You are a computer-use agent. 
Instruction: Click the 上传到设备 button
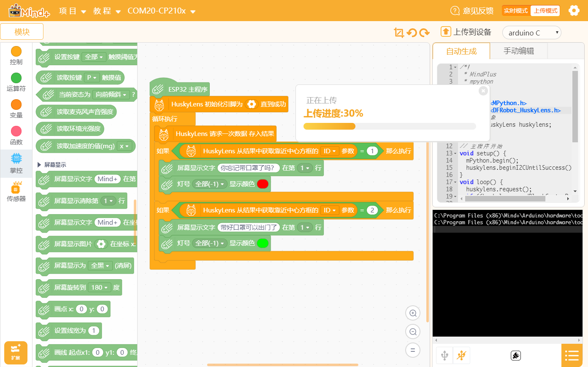(466, 32)
